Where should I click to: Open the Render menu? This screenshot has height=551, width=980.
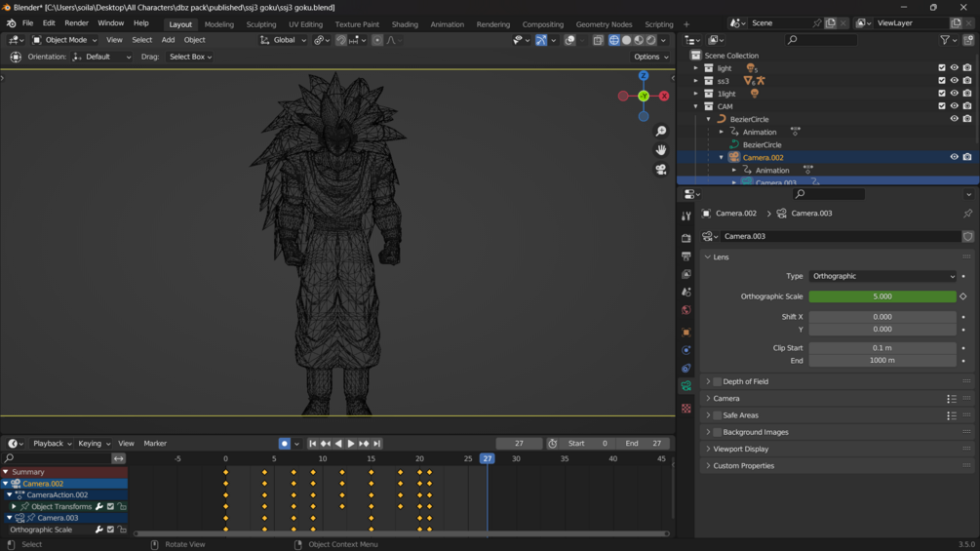(x=76, y=23)
